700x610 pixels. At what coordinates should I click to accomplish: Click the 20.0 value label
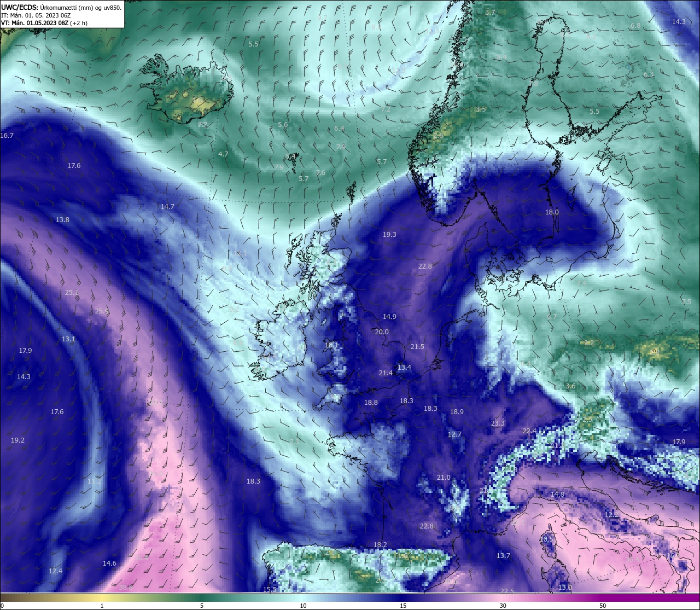point(382,332)
